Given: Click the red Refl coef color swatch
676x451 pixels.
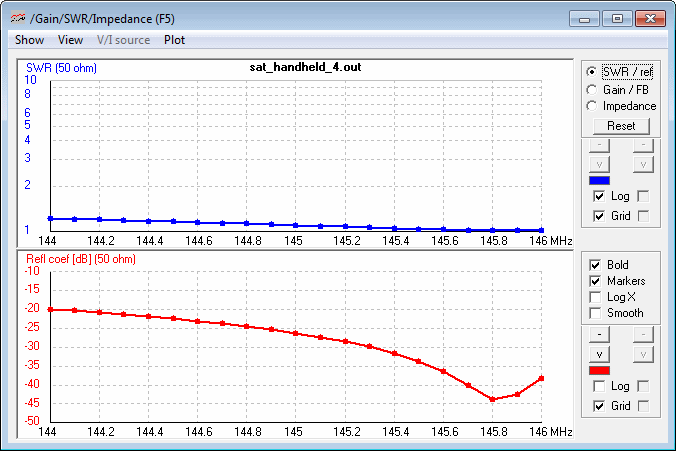Looking at the screenshot, I should tap(599, 370).
